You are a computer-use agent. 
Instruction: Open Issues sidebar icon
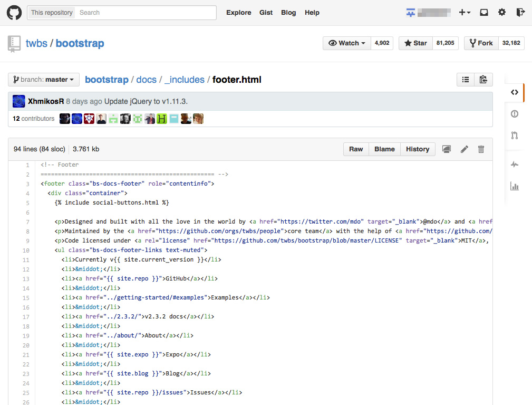point(515,114)
